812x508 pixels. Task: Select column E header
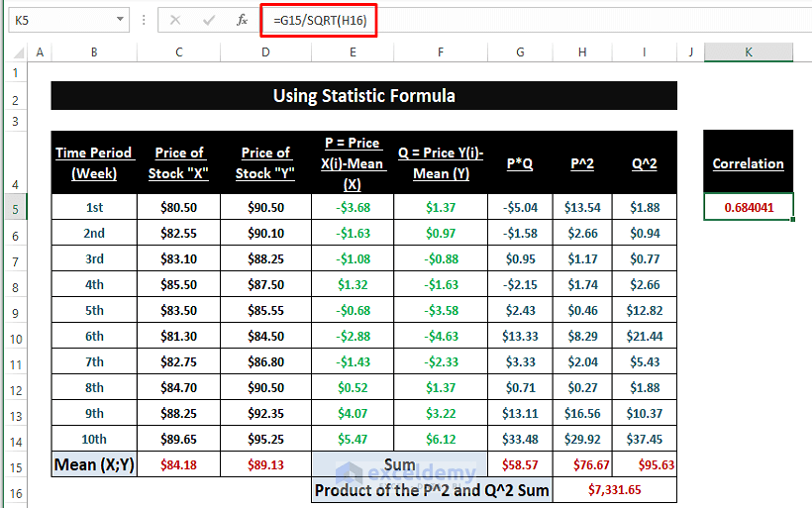pyautogui.click(x=353, y=51)
